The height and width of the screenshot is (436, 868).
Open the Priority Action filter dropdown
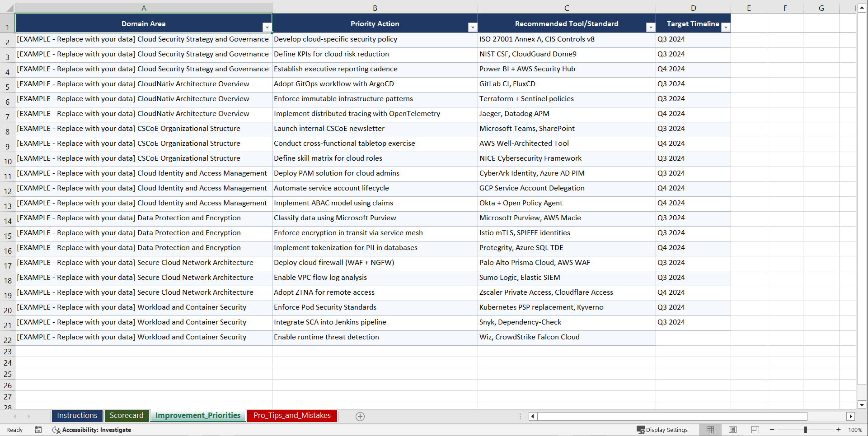click(x=473, y=28)
